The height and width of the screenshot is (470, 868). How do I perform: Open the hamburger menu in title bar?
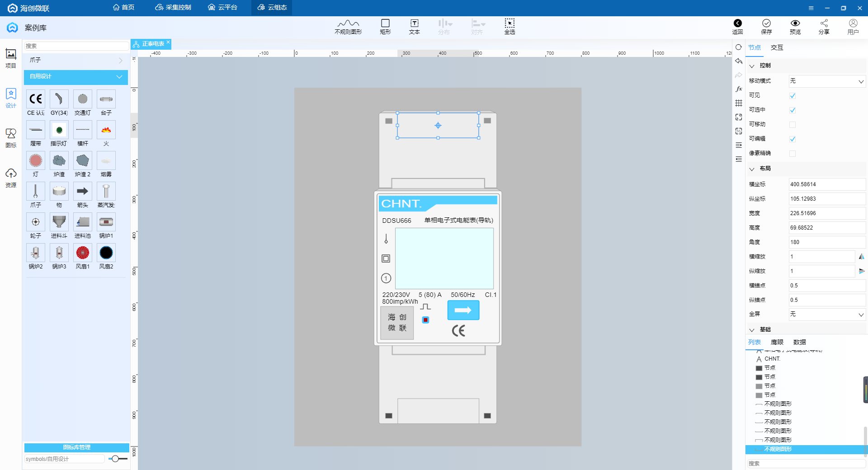coord(811,8)
